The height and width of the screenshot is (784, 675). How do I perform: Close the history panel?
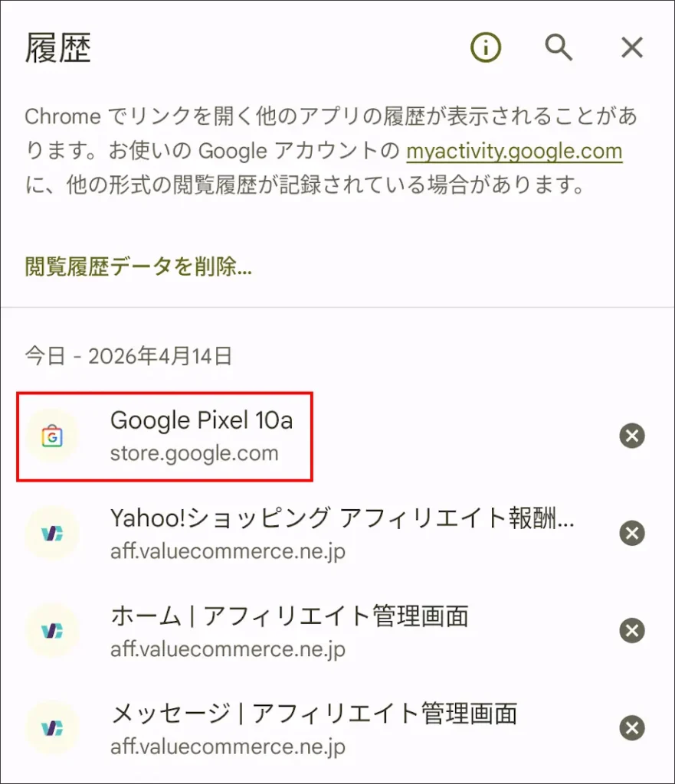click(631, 47)
